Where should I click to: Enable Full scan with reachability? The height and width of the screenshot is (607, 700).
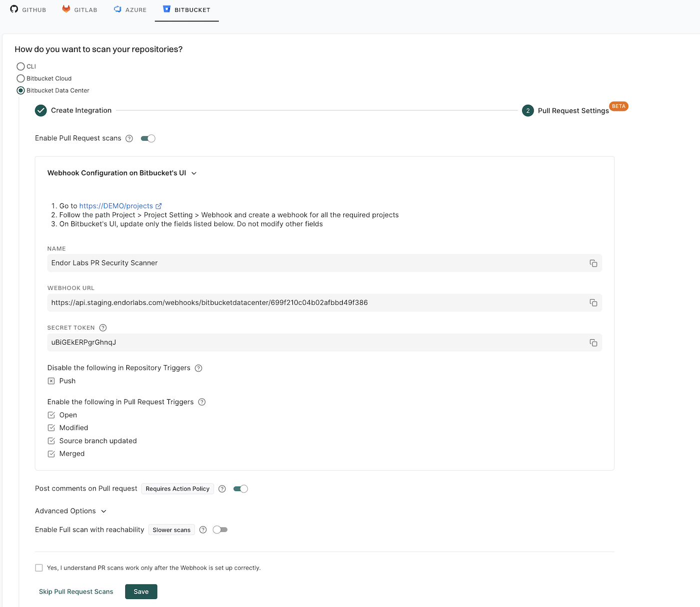point(220,530)
